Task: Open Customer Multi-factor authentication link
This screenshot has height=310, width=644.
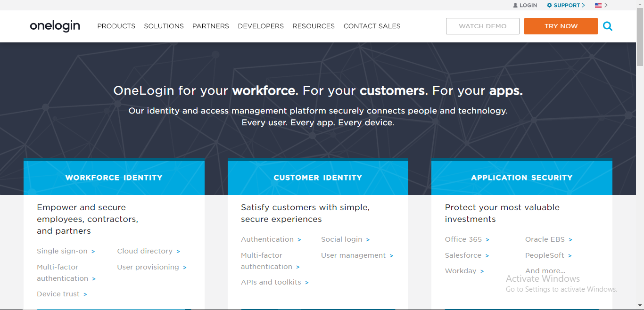Action: pos(270,261)
